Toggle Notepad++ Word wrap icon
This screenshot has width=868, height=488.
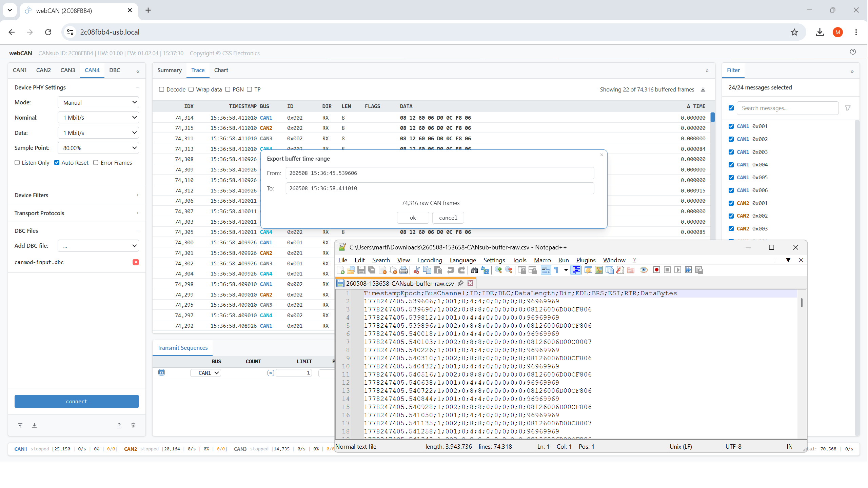click(546, 270)
